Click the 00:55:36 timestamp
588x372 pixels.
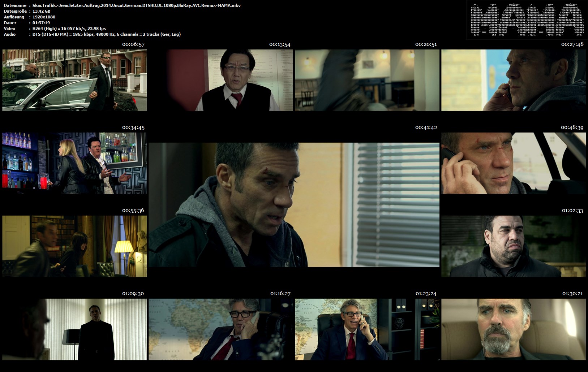tap(133, 211)
